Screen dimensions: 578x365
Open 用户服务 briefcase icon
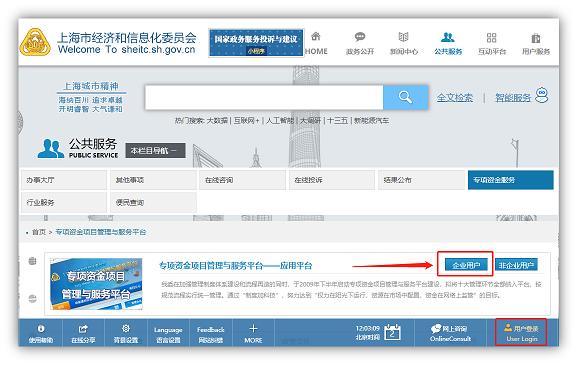[536, 38]
